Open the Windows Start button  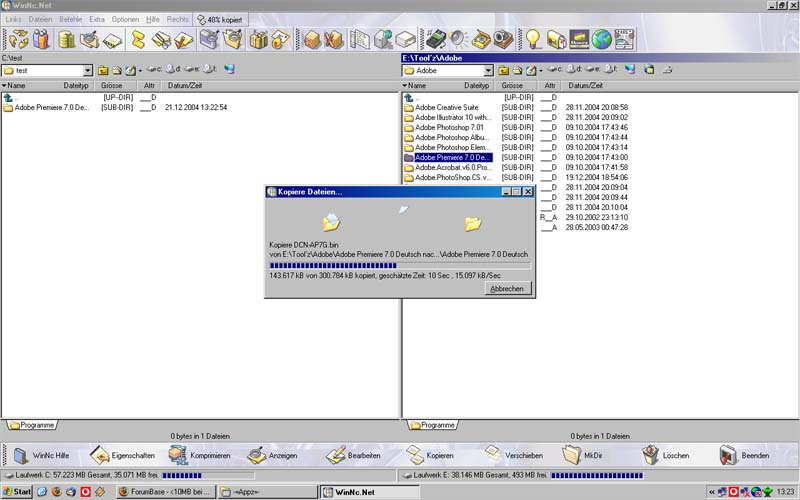[17, 492]
